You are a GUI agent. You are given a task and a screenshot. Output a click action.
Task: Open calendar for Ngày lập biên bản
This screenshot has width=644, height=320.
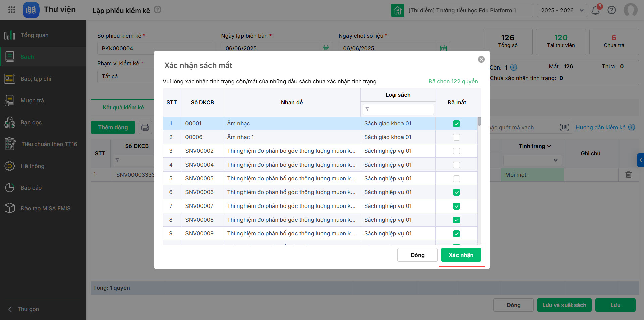tap(326, 48)
